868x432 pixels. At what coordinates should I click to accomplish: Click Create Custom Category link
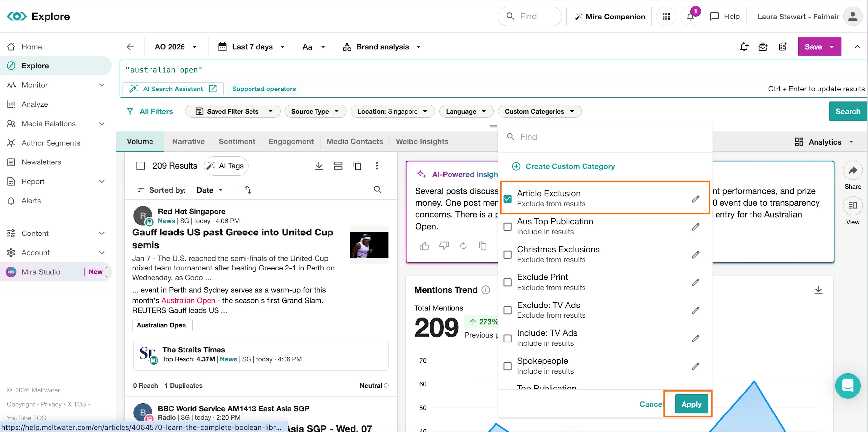pyautogui.click(x=570, y=166)
